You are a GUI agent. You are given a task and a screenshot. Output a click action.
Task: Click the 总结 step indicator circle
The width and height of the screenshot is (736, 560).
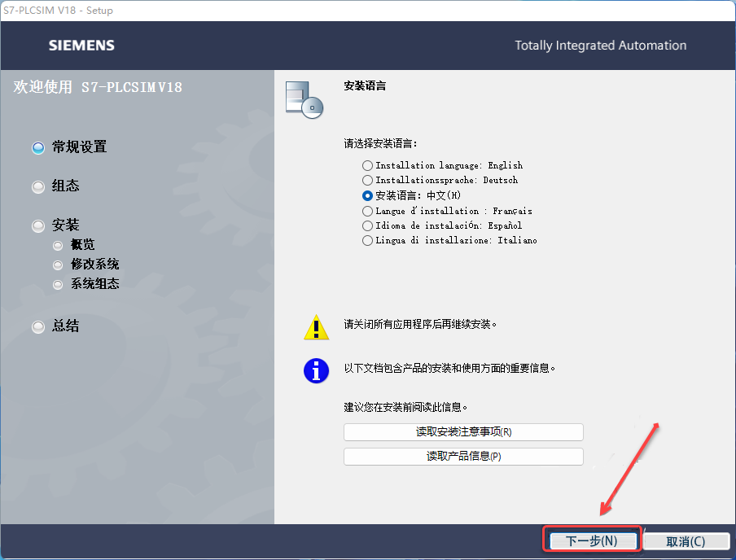(37, 326)
